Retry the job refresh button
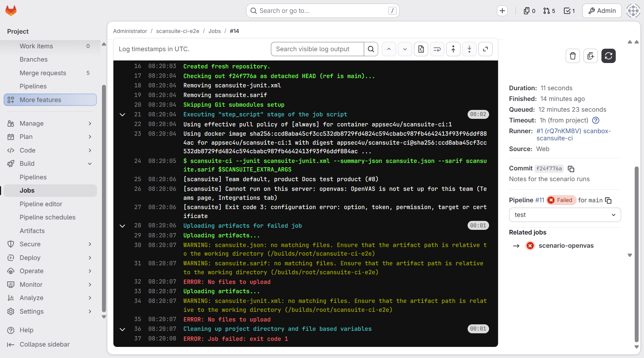644x358 pixels. (x=609, y=56)
